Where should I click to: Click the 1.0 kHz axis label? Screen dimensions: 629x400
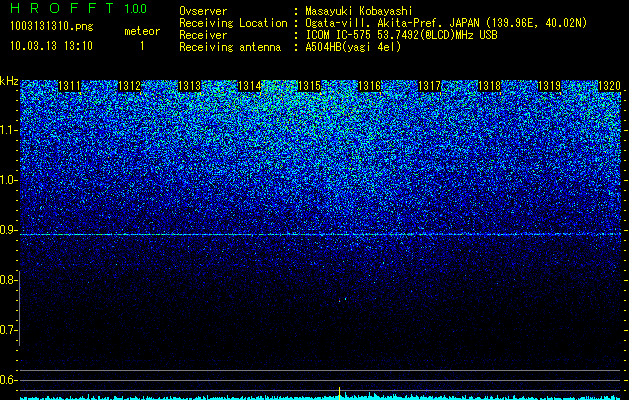pos(8,180)
